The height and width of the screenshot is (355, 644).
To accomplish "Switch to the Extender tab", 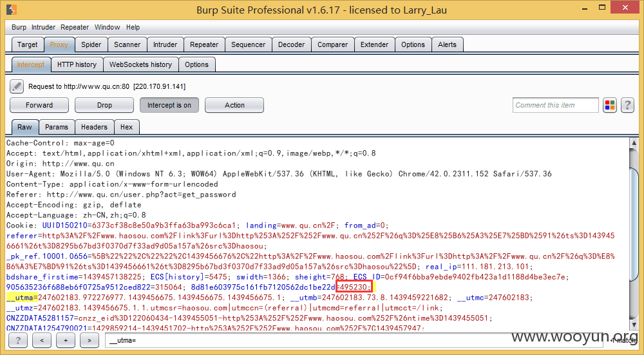I will tap(375, 44).
